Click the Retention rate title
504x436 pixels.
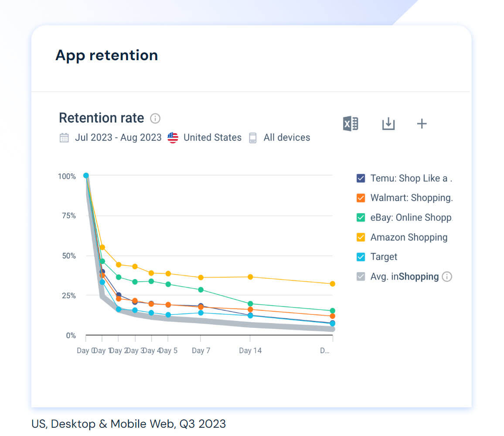tap(102, 118)
